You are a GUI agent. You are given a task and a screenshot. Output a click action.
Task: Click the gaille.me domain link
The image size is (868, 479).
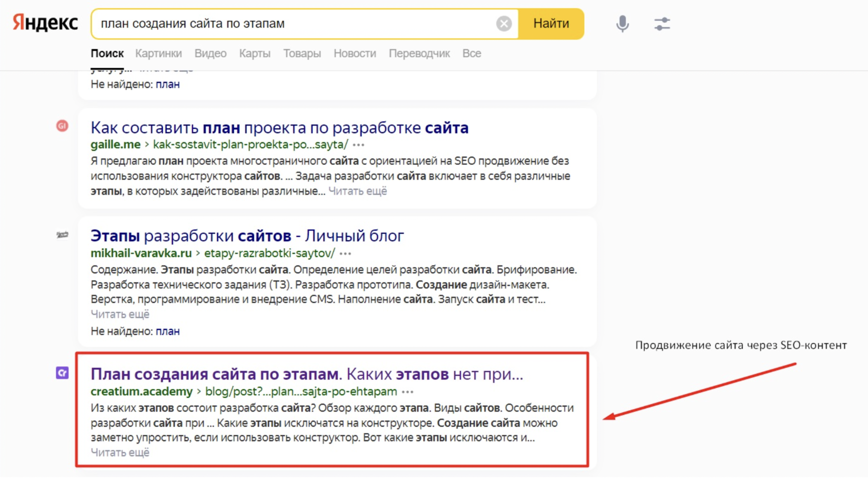point(116,145)
